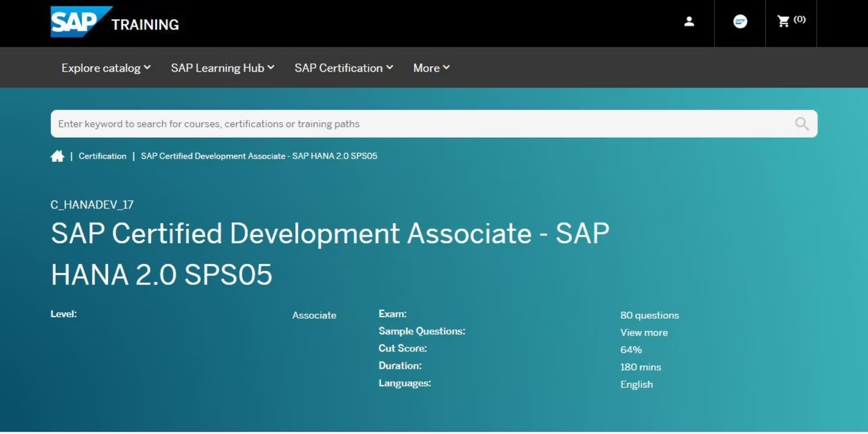Image resolution: width=868 pixels, height=434 pixels.
Task: Expand the chevron beside Explore catalog
Action: 148,68
